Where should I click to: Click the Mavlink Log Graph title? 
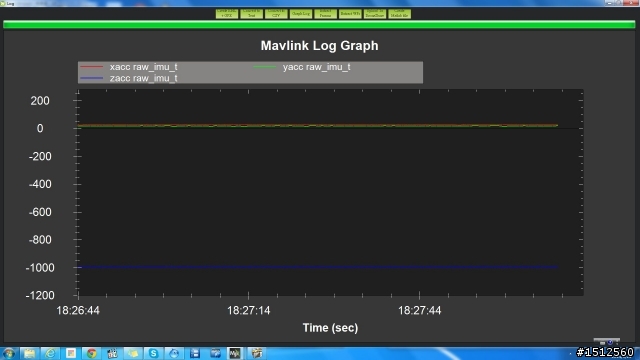pyautogui.click(x=320, y=45)
